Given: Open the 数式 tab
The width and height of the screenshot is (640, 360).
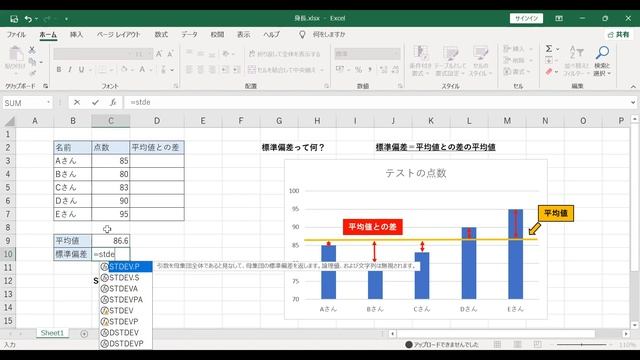Looking at the screenshot, I should point(161,35).
